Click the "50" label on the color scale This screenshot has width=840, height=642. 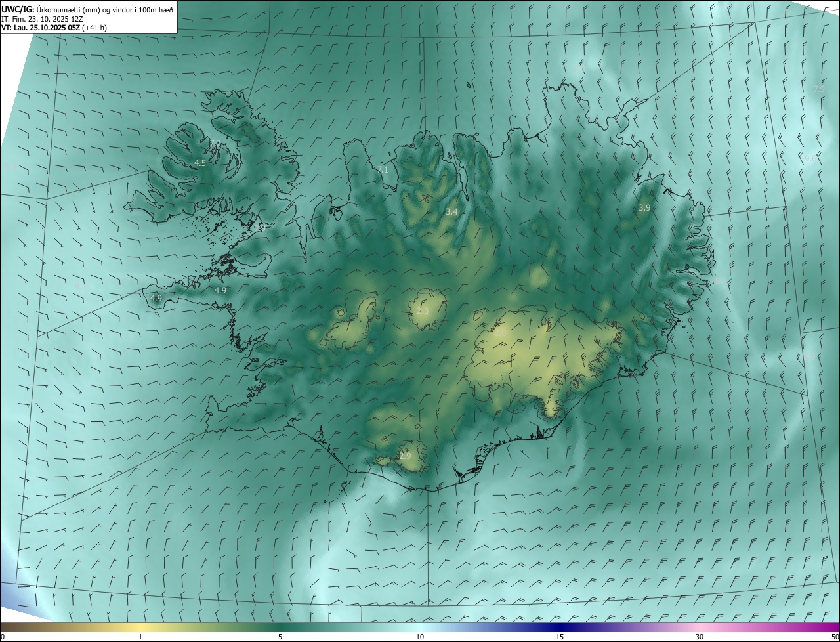pos(835,637)
